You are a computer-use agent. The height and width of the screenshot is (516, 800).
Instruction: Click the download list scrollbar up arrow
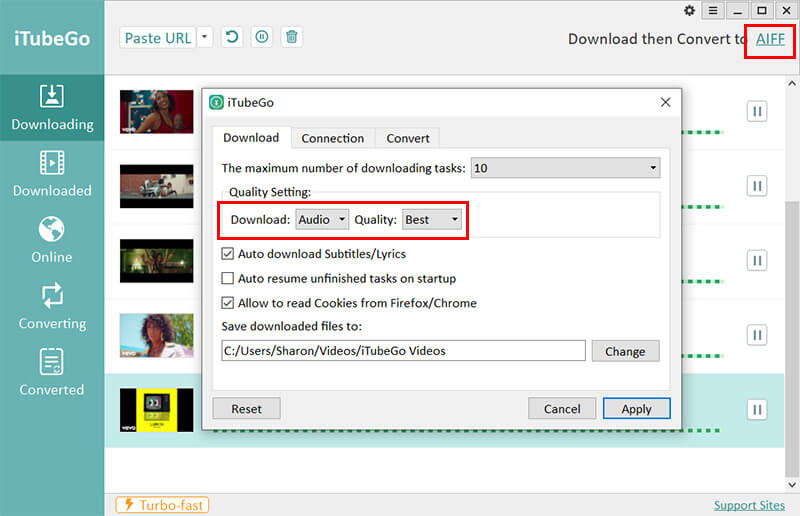tap(792, 83)
